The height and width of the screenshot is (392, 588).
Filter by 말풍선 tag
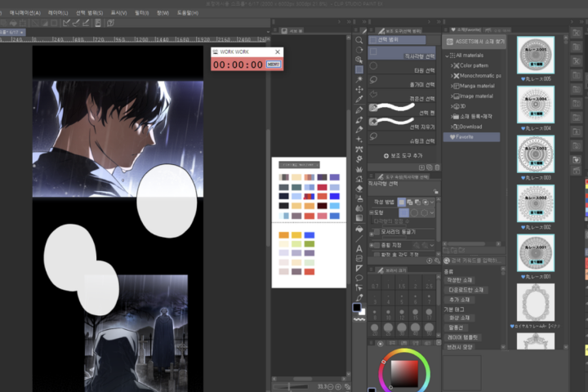pyautogui.click(x=456, y=327)
